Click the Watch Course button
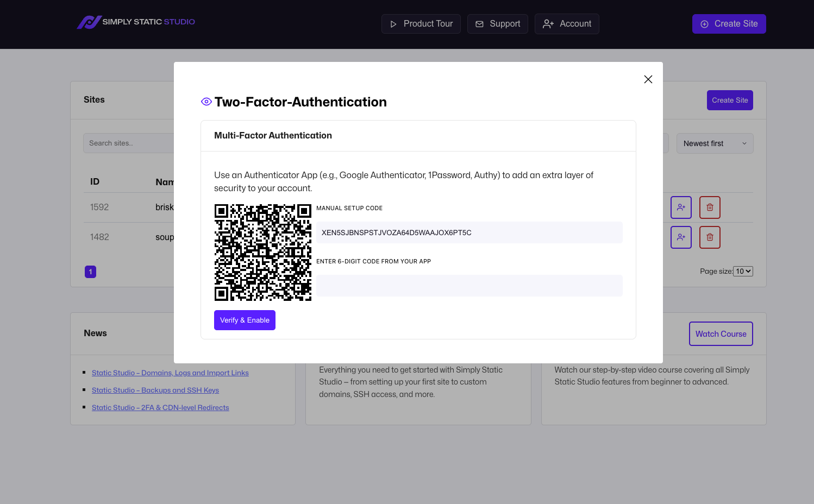The height and width of the screenshot is (504, 814). 721,334
